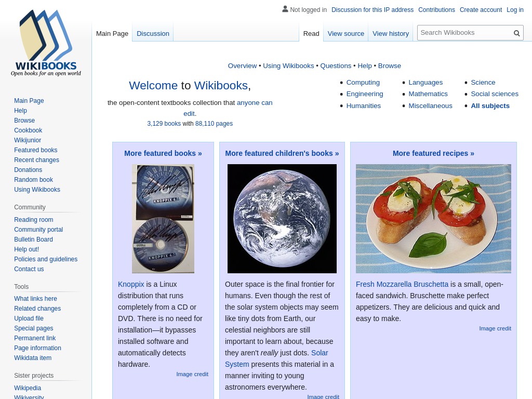
Task: Browse the Miscellaneous subject
Action: [430, 106]
